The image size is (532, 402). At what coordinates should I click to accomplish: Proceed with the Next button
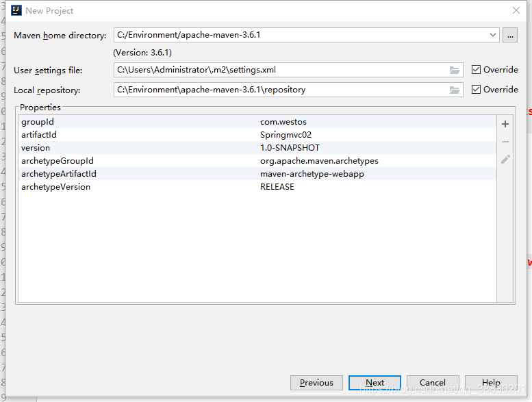tap(375, 383)
